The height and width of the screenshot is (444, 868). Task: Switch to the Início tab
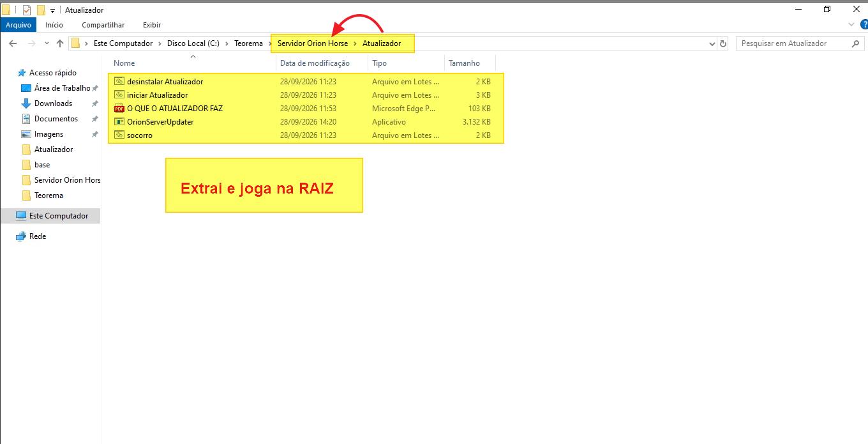(x=54, y=25)
